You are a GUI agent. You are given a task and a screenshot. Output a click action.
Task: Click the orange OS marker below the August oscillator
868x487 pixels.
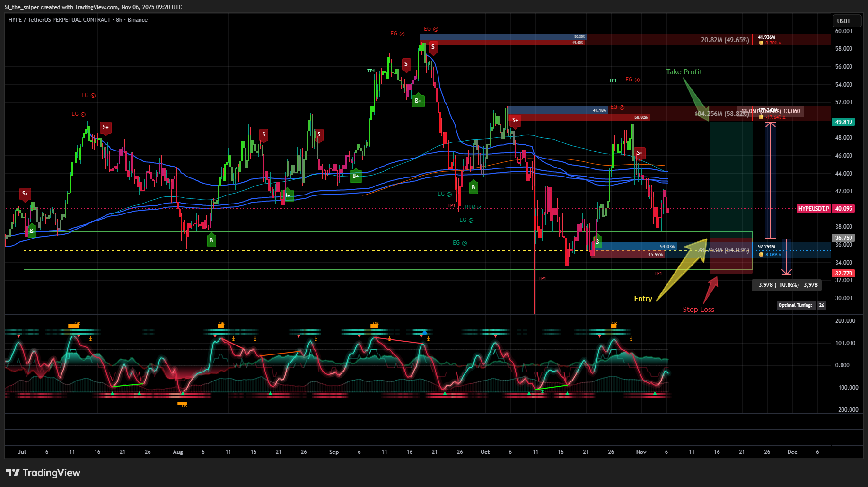(182, 404)
